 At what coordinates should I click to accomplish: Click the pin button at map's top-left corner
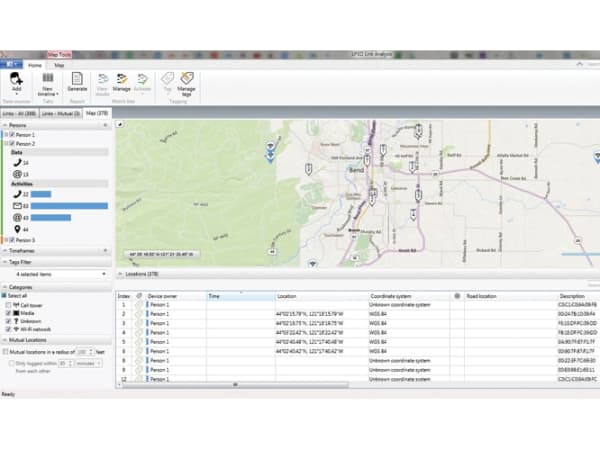coord(121,125)
